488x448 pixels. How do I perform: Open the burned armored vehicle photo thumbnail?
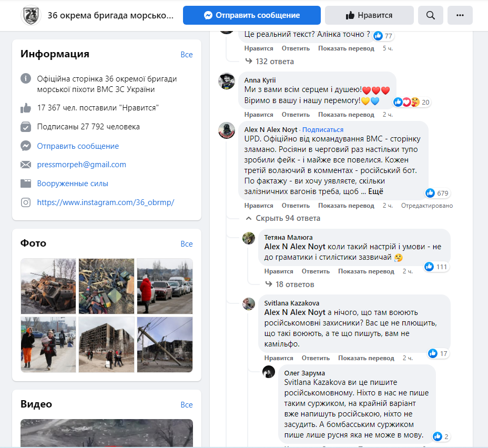pos(48,286)
